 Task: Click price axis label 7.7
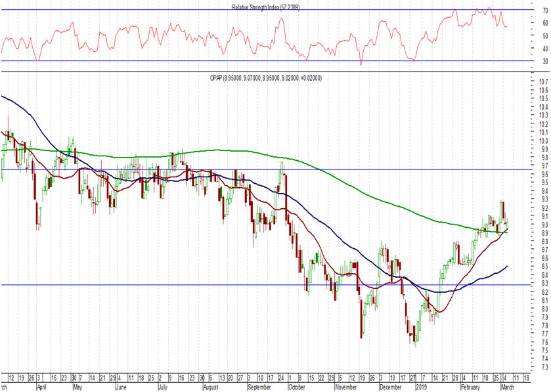[x=544, y=334]
